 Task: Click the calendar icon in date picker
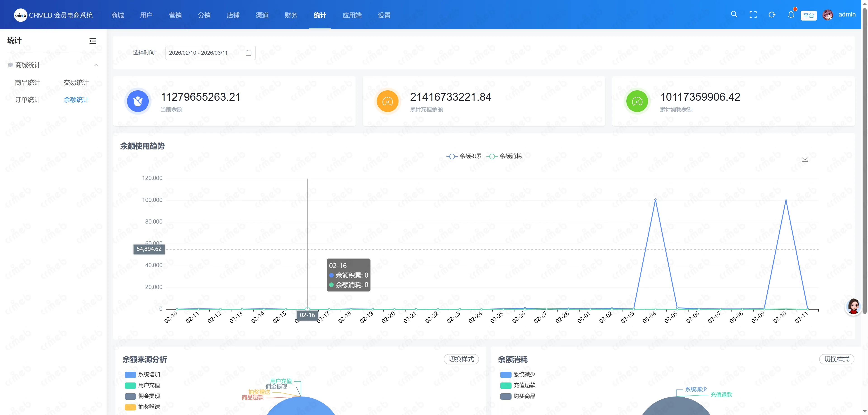coord(249,53)
